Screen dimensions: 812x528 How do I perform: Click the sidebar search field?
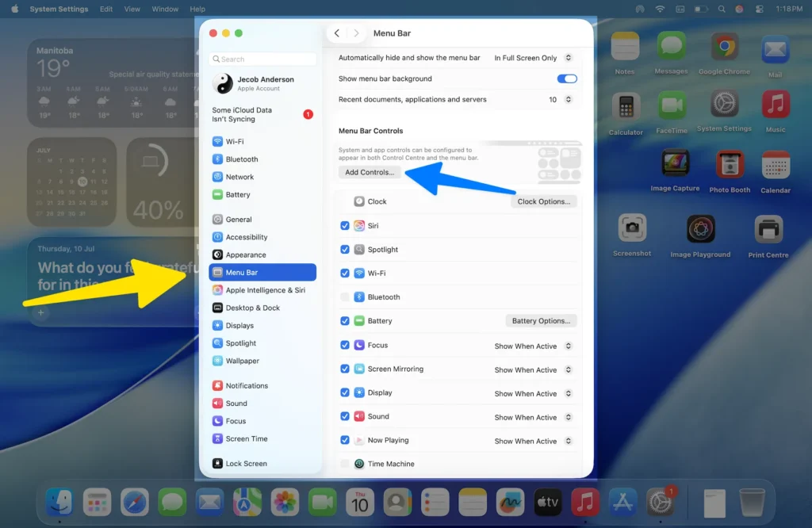(x=262, y=59)
